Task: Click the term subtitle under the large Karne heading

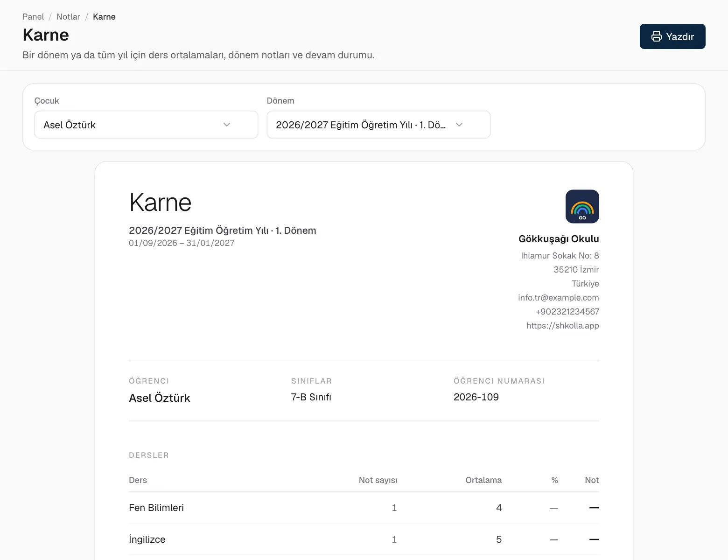Action: (223, 231)
